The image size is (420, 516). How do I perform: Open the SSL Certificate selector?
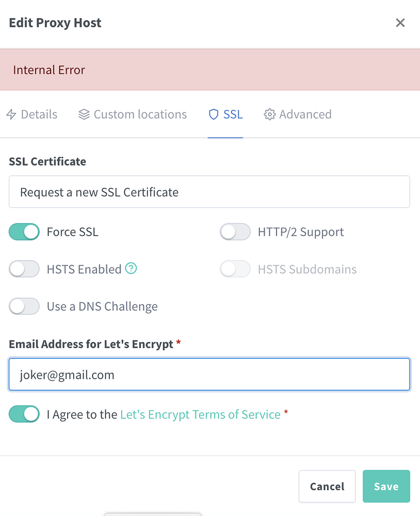point(209,191)
